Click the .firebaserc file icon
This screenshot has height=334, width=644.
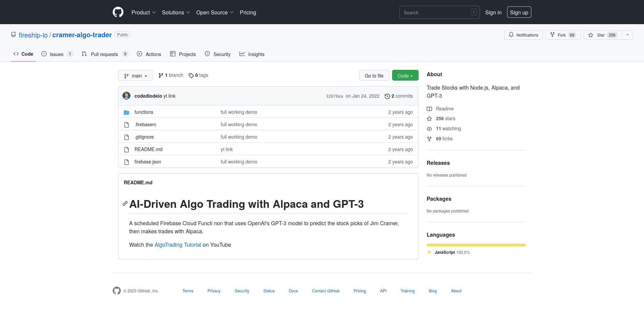click(x=126, y=125)
